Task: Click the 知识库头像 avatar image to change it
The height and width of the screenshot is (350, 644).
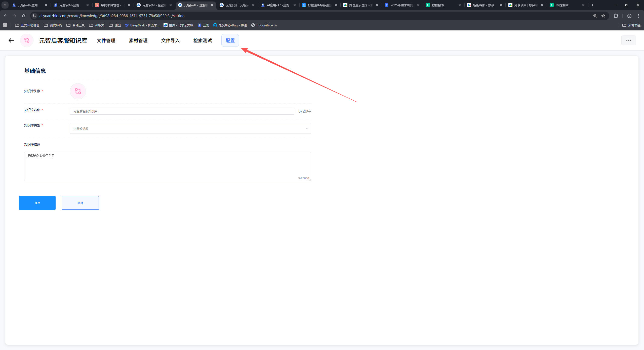Action: (78, 91)
